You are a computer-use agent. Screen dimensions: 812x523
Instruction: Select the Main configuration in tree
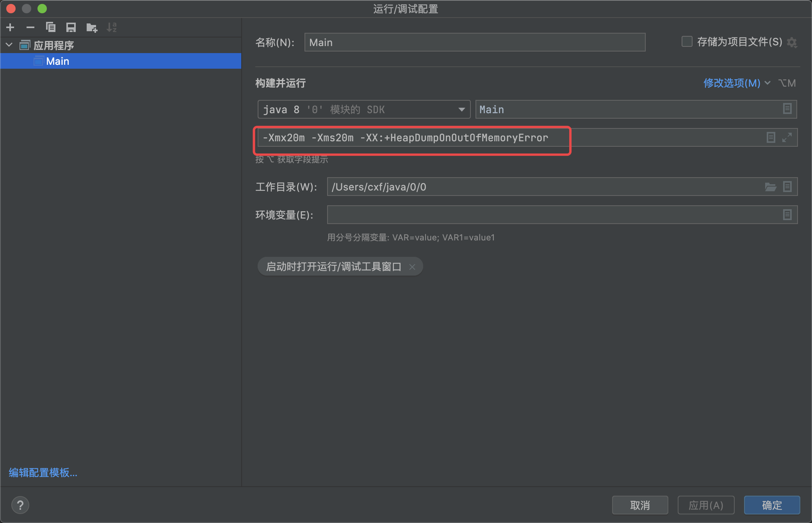tap(121, 61)
